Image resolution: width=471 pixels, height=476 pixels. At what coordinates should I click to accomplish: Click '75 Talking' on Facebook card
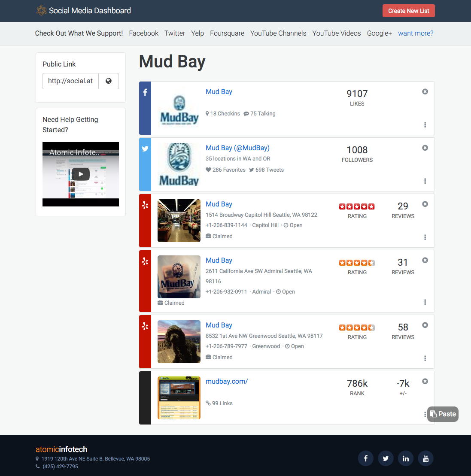pyautogui.click(x=260, y=114)
